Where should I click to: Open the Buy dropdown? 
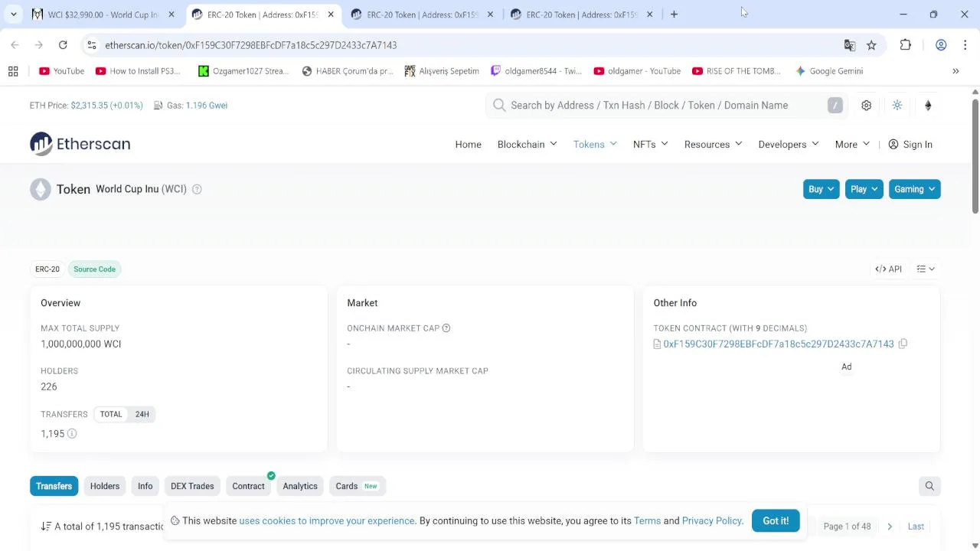click(821, 189)
